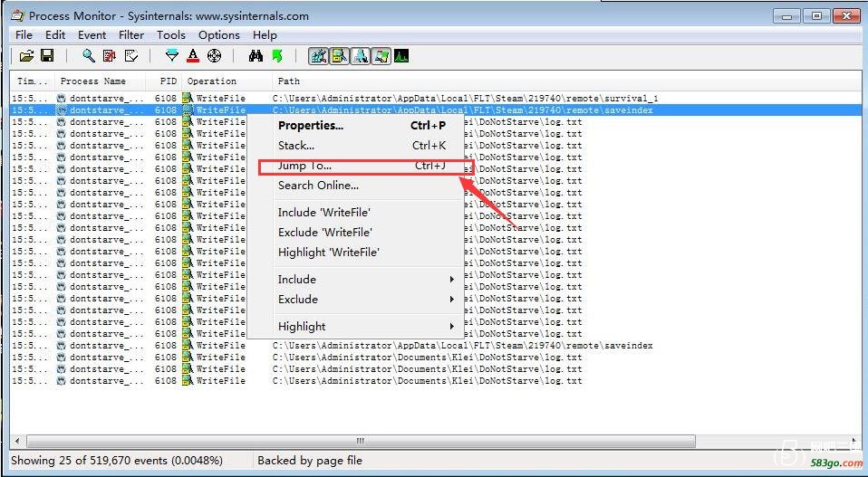Click the Operation column header
The width and height of the screenshot is (868, 477).
pos(227,81)
